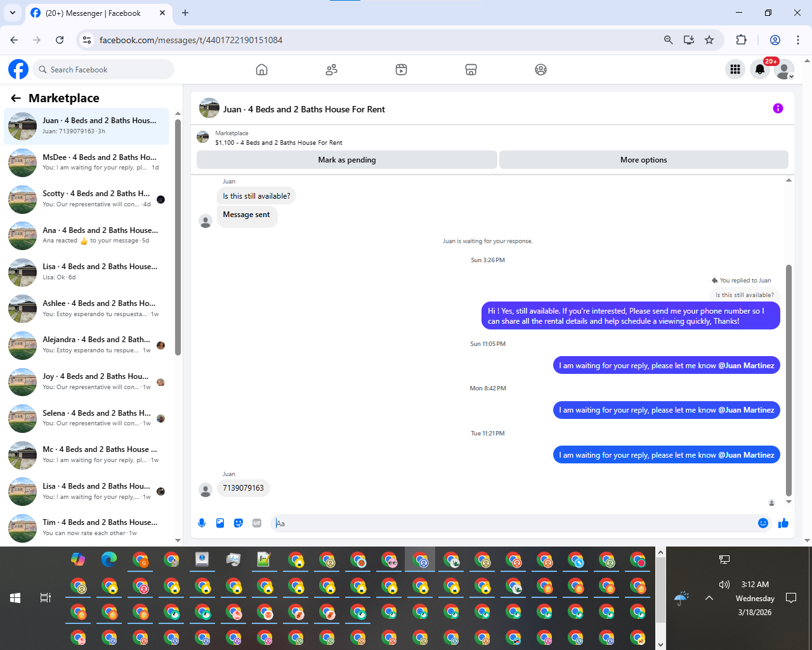Open emoji picker in message box
The height and width of the screenshot is (650, 812).
[x=763, y=523]
